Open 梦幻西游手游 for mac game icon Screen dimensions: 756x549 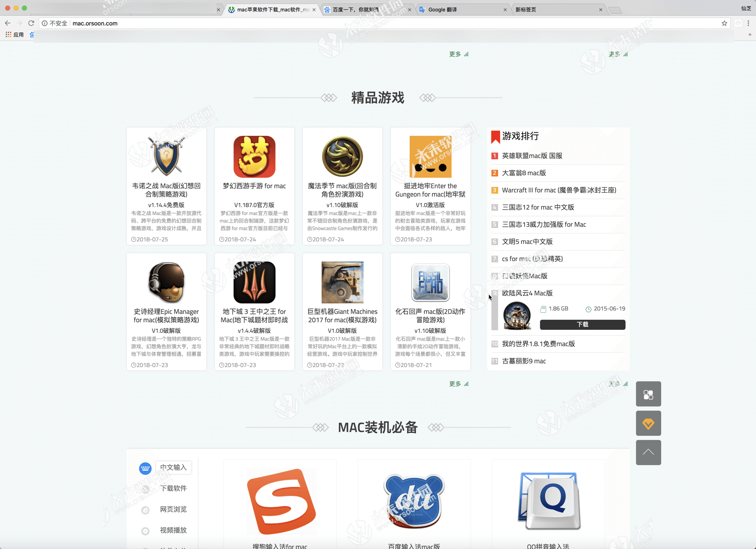[255, 156]
